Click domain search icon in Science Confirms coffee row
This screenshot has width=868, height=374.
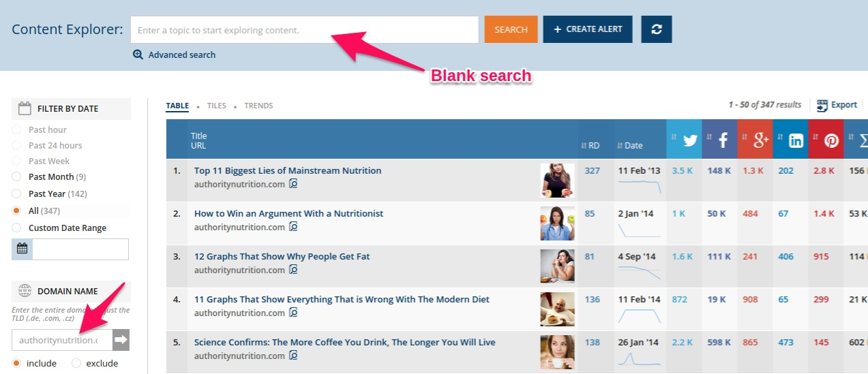click(293, 356)
